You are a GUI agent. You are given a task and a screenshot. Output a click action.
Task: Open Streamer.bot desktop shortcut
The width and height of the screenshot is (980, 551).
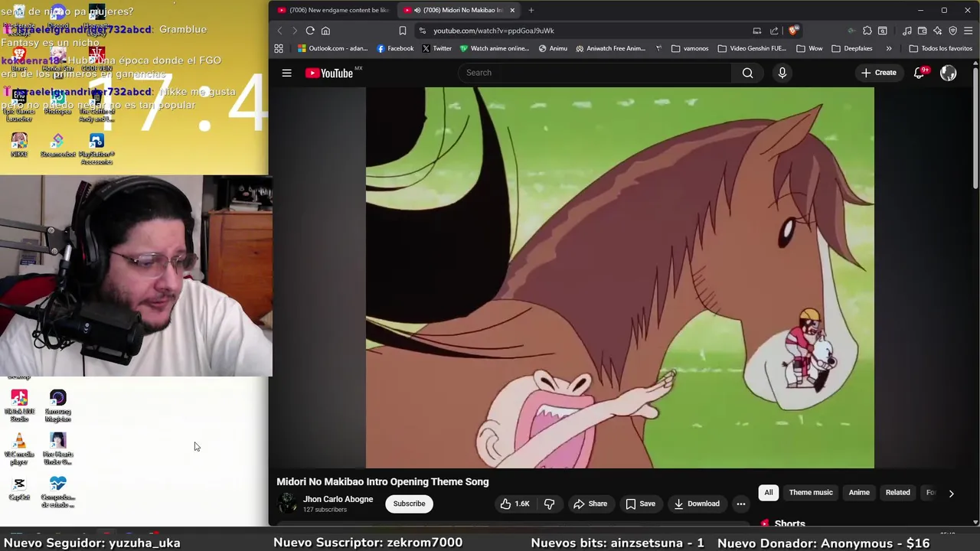coord(58,145)
